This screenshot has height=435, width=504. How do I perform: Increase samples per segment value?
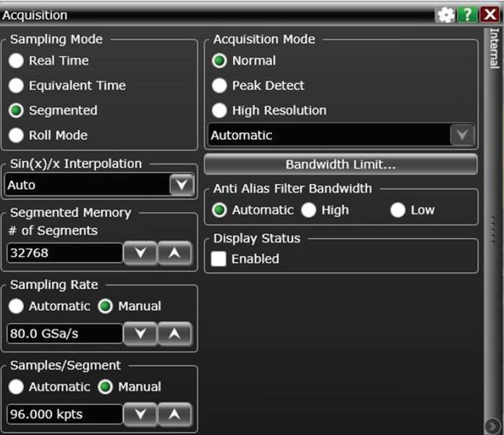(x=174, y=414)
